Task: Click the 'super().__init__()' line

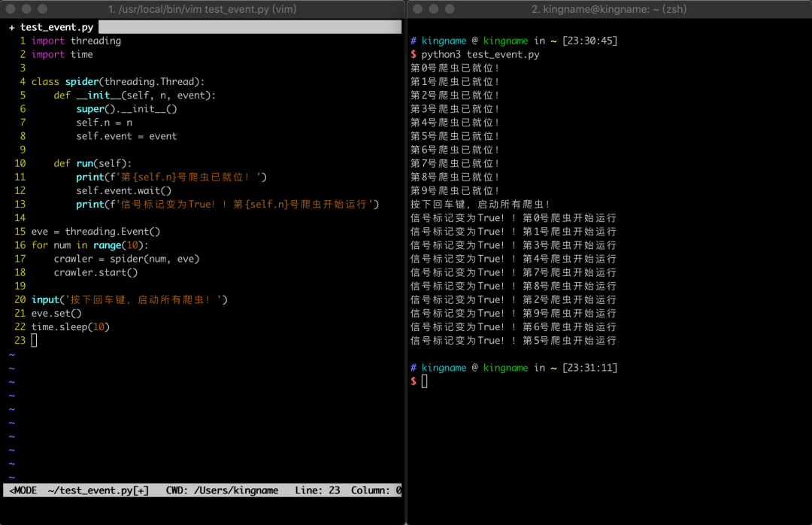Action: [x=126, y=109]
